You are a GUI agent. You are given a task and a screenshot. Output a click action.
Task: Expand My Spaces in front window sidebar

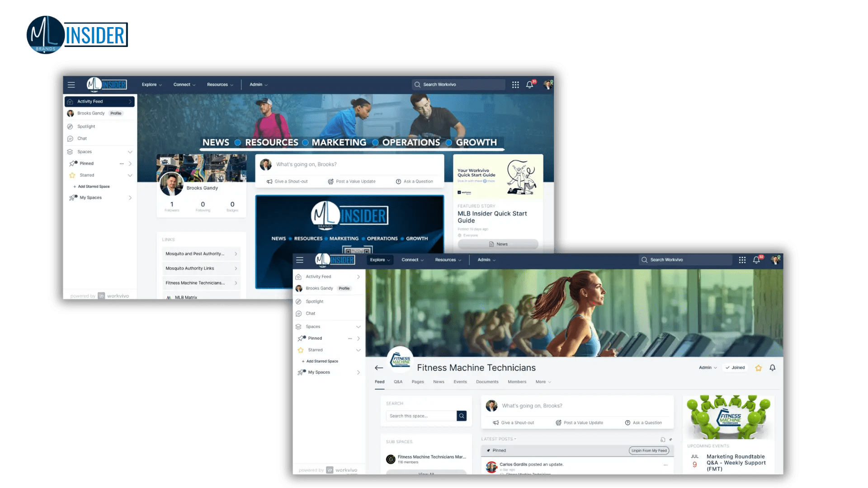(359, 373)
